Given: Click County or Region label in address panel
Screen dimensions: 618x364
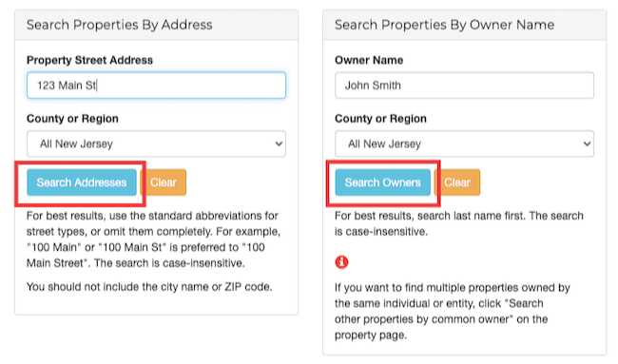Looking at the screenshot, I should [72, 119].
